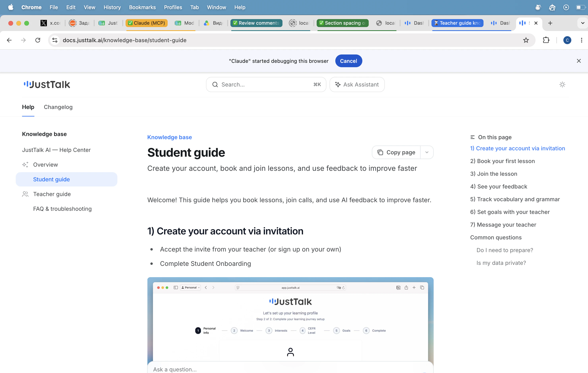Switch to the Review comments tab
This screenshot has height=373, width=588.
coord(256,23)
